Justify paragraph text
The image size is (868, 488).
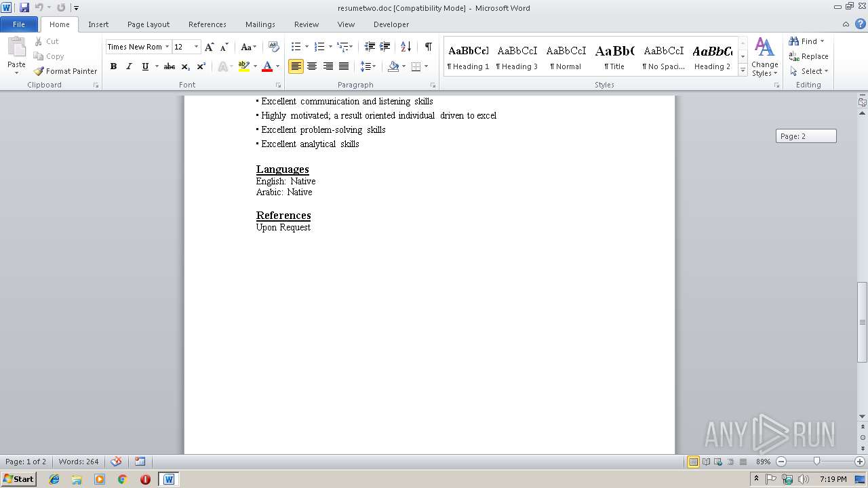pos(344,66)
